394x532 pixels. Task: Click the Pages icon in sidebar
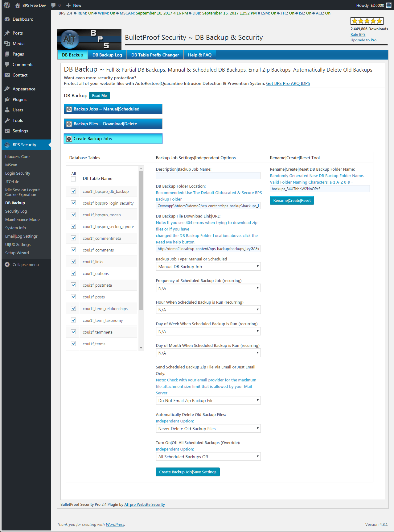pyautogui.click(x=7, y=54)
